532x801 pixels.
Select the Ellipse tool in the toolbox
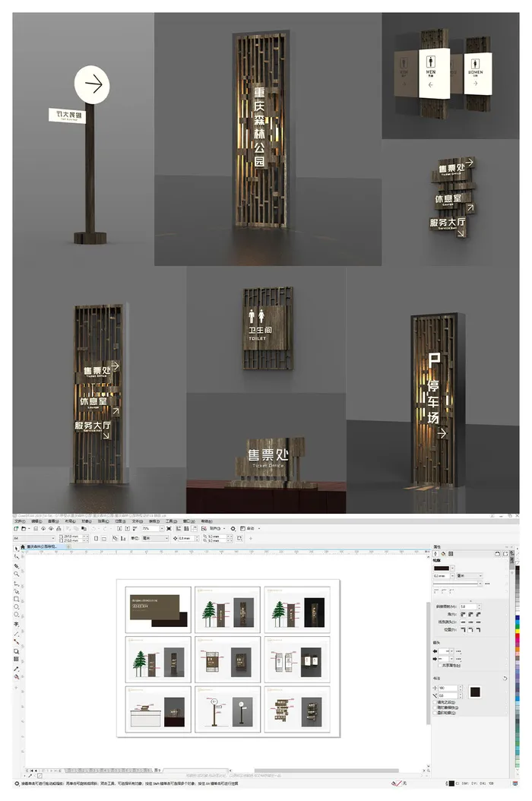click(17, 607)
